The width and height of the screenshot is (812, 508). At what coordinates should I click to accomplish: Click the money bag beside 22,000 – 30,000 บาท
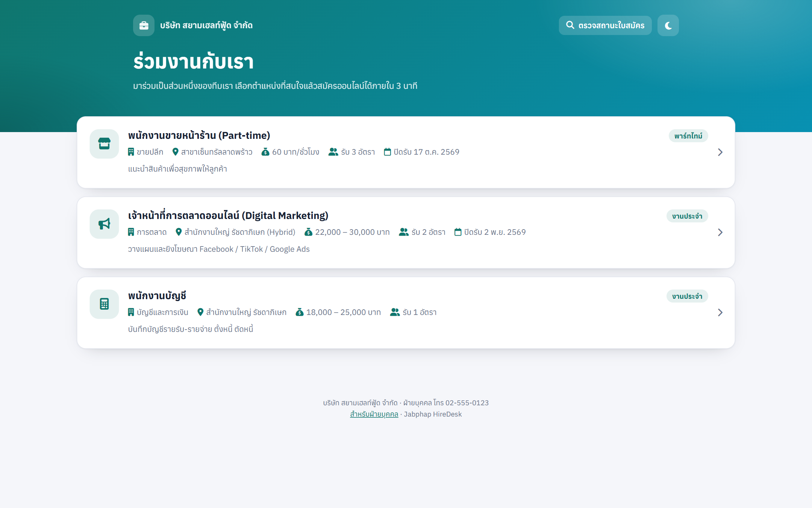309,232
